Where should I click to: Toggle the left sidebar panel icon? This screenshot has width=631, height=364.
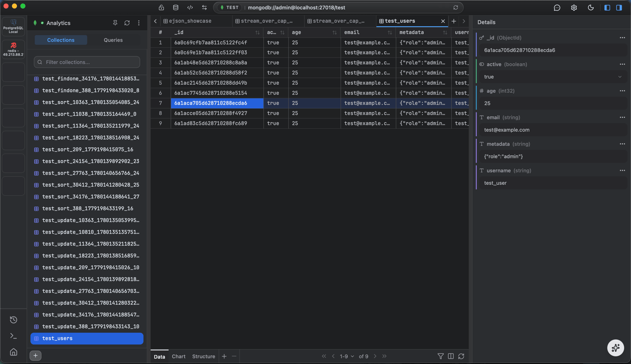607,8
